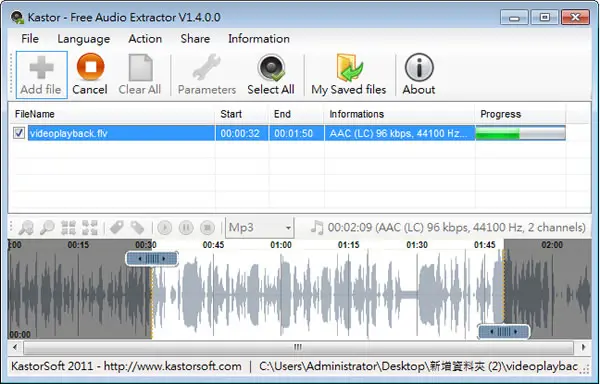Viewport: 600px width, 384px height.
Task: Maximize the Kastor window
Action: [545, 18]
